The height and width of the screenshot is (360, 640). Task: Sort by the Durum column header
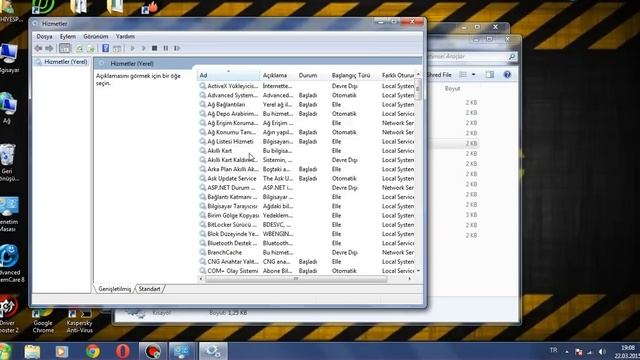click(313, 75)
